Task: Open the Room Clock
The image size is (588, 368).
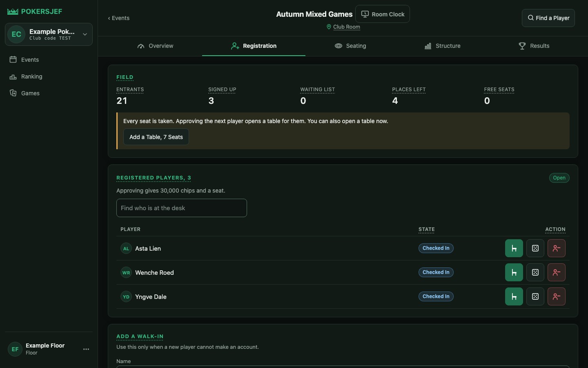Action: (383, 14)
